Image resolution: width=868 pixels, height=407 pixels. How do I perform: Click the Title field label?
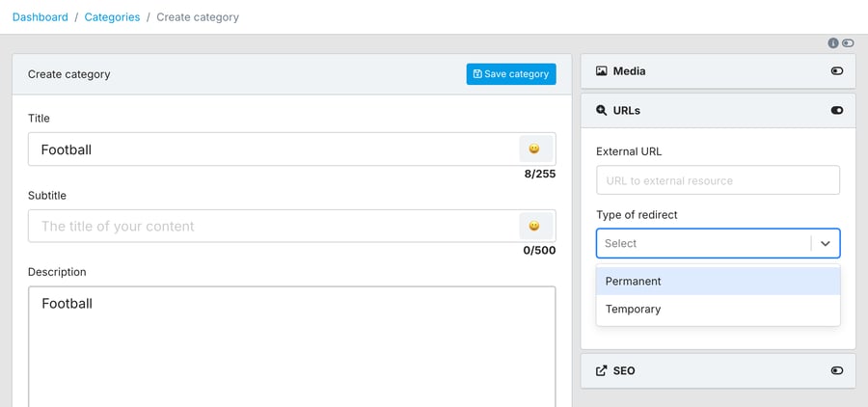tap(39, 118)
